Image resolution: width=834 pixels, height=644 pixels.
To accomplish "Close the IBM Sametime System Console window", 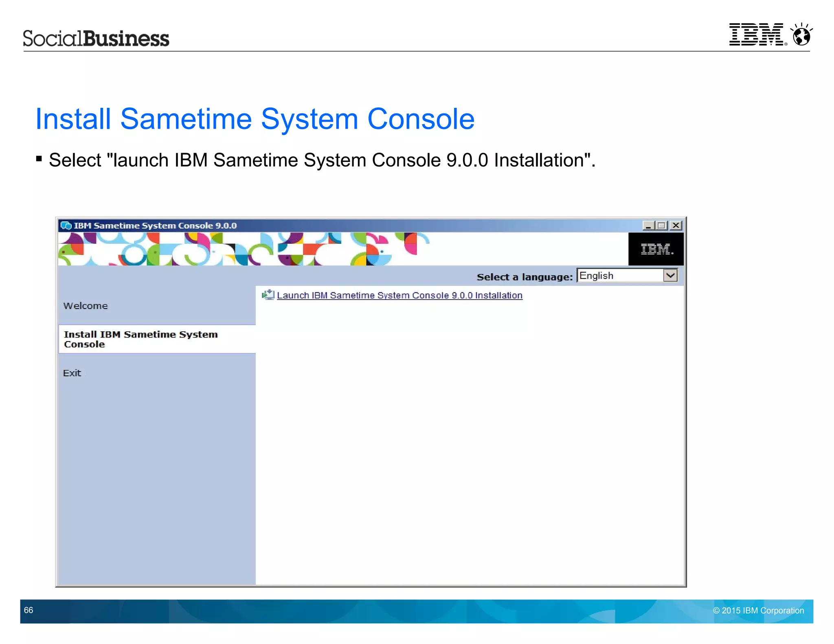I will [x=676, y=226].
